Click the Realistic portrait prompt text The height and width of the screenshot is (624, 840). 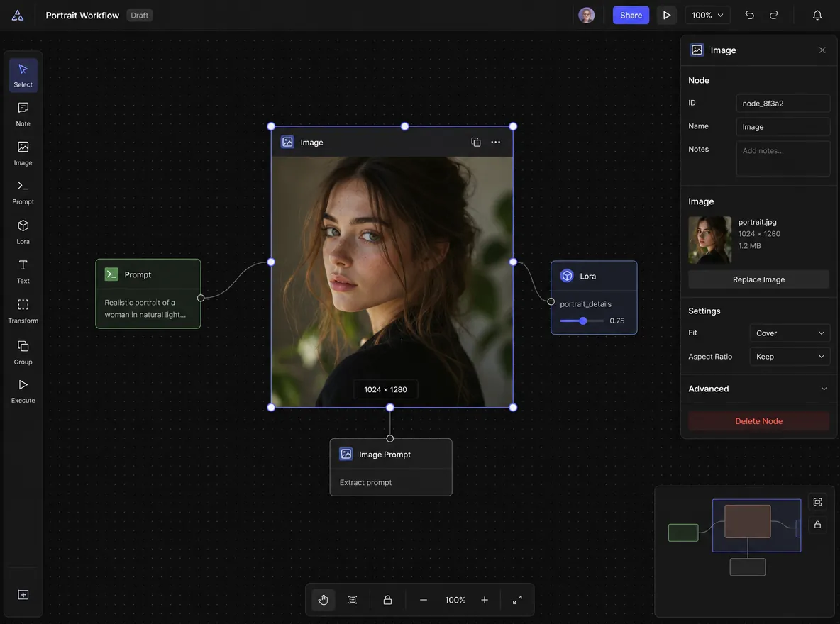tap(145, 308)
